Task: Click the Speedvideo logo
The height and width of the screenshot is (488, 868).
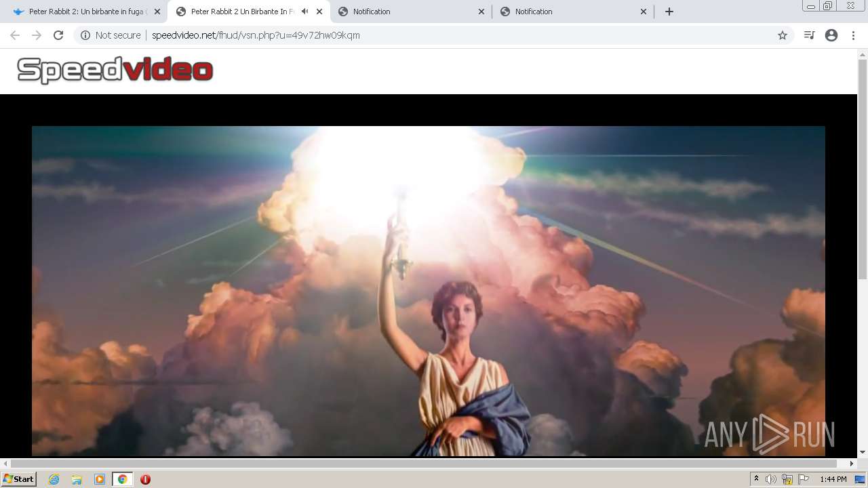Action: (115, 70)
